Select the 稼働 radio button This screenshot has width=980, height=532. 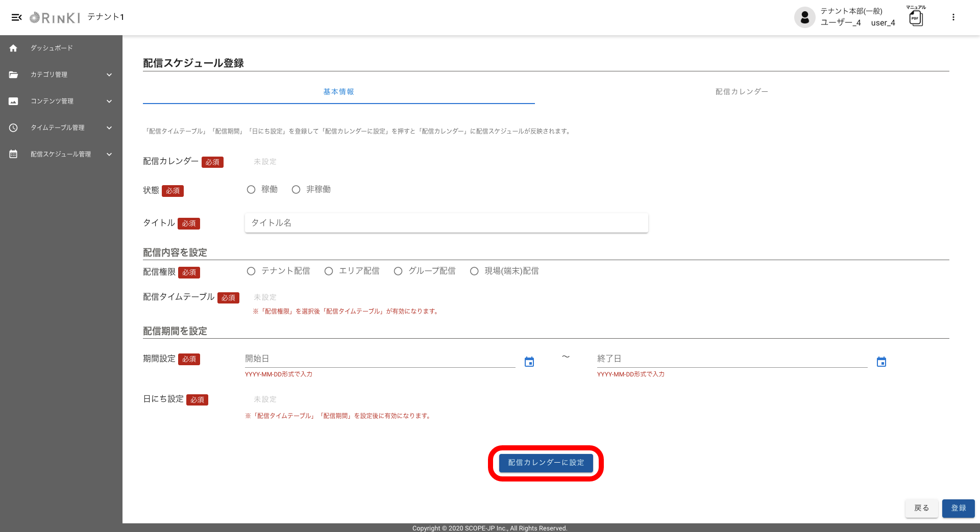(251, 190)
